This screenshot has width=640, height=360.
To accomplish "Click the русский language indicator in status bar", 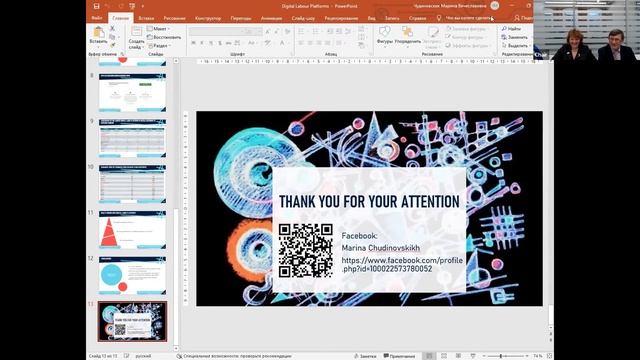I will click(x=143, y=356).
